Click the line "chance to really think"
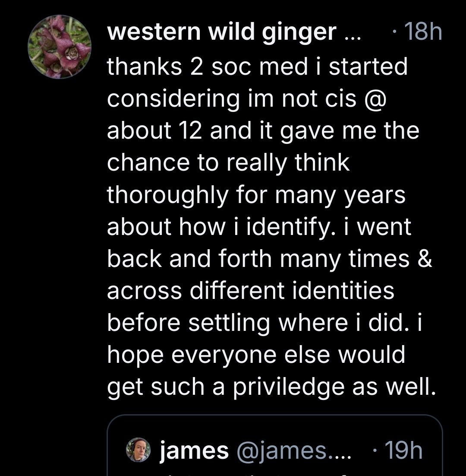 228,162
